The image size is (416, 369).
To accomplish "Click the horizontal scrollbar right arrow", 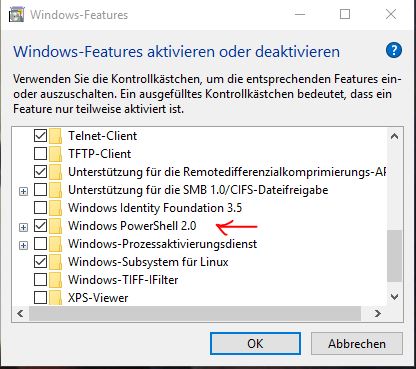I will pos(378,313).
